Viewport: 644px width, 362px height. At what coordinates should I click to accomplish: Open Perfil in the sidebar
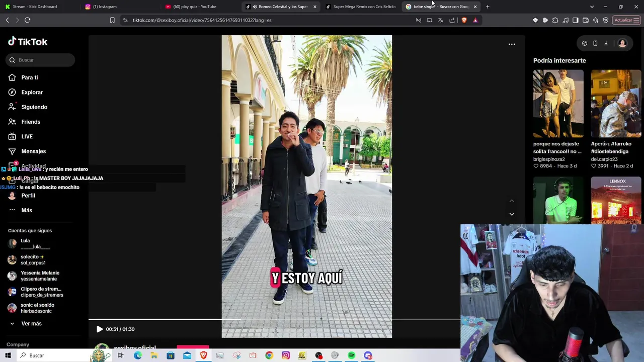pyautogui.click(x=28, y=196)
